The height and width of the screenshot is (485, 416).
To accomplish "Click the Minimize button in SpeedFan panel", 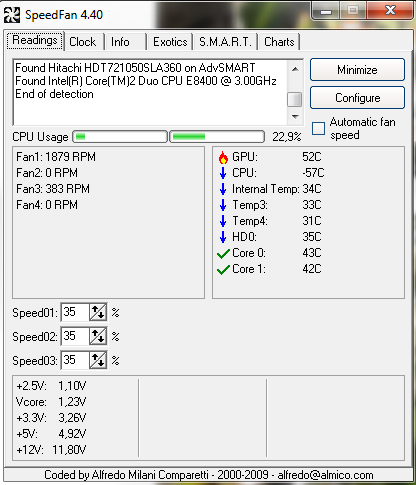I will (x=357, y=70).
